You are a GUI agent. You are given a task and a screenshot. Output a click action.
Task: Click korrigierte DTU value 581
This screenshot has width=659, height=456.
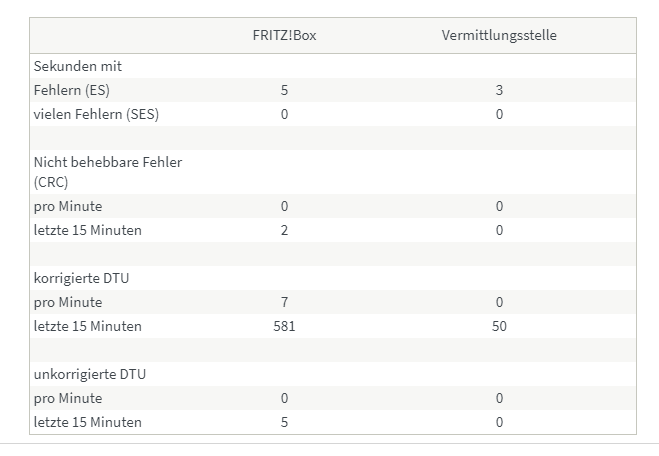click(285, 326)
